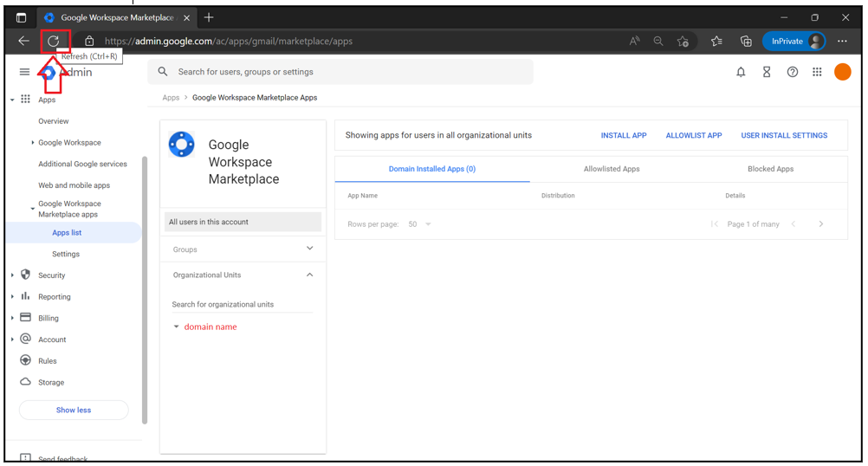Image resolution: width=868 pixels, height=466 pixels.
Task: Collapse the Organizational Units chevron
Action: (310, 275)
